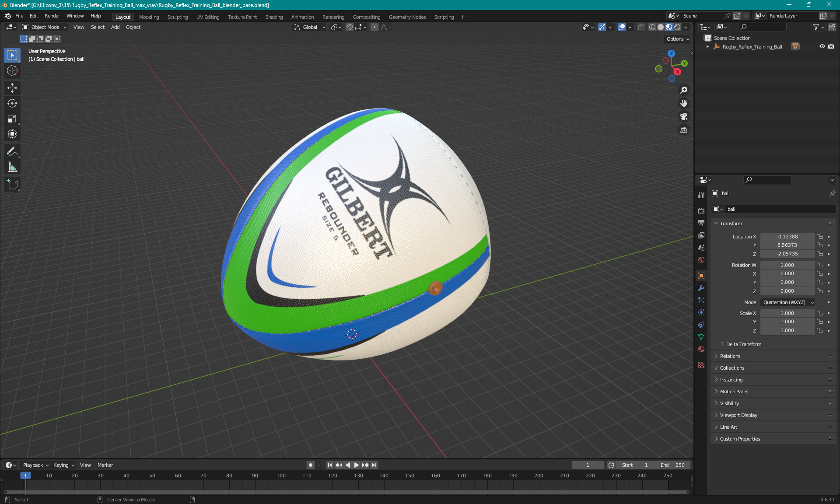This screenshot has height=504, width=840.
Task: Click the End frame field
Action: tap(672, 465)
